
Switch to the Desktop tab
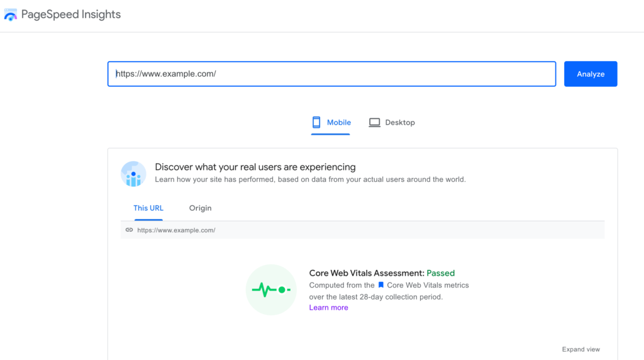(392, 123)
